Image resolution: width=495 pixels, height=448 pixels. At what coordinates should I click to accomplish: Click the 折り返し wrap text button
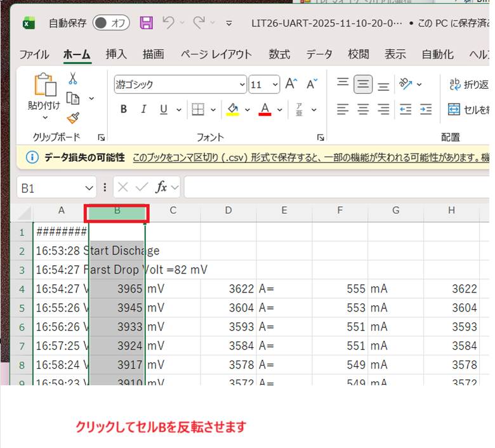point(468,84)
